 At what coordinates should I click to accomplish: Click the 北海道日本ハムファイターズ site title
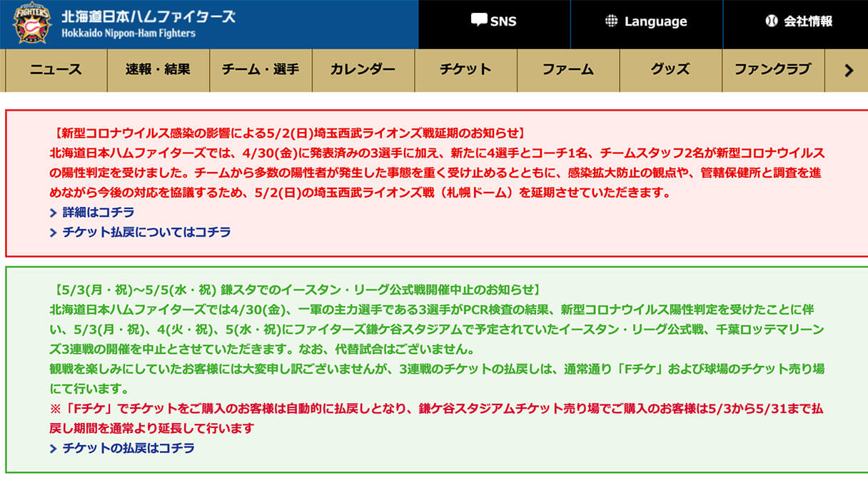(x=148, y=17)
